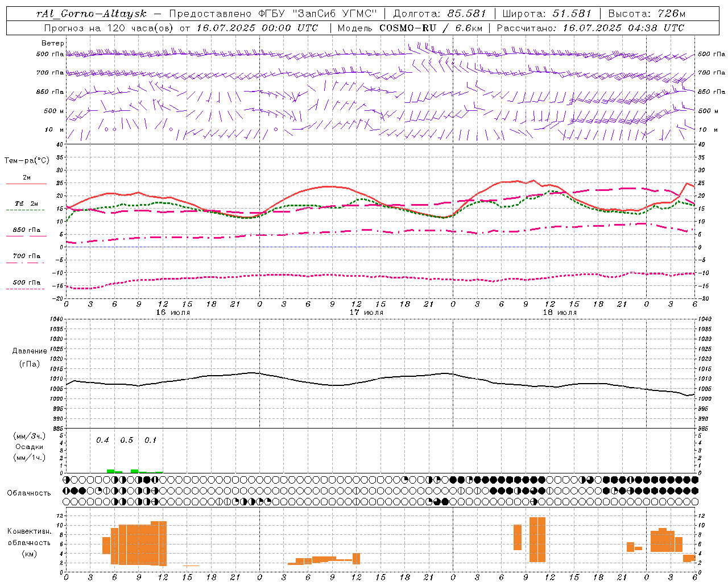Click the tallest orange convective bar on 18 июля
728x582 pixels.
[x=537, y=539]
